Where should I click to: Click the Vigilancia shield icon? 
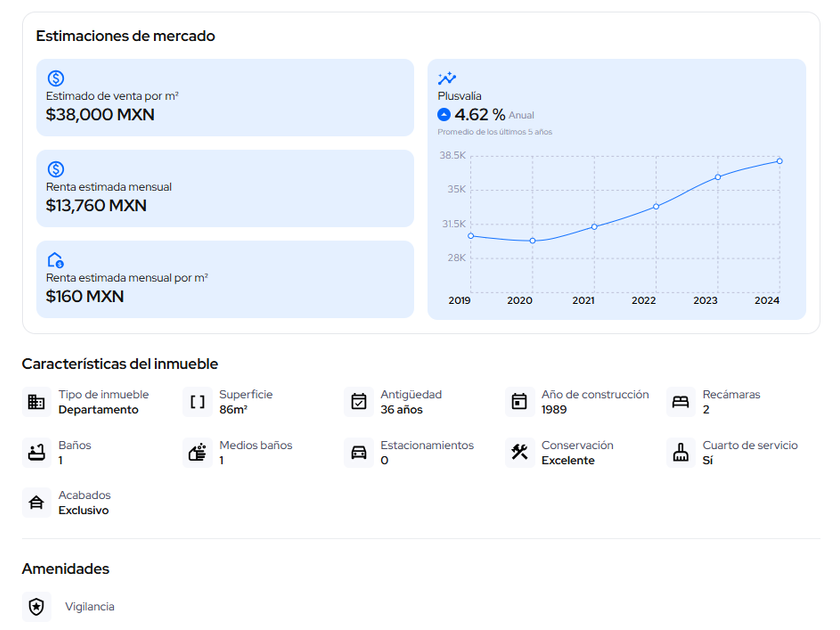(37, 607)
